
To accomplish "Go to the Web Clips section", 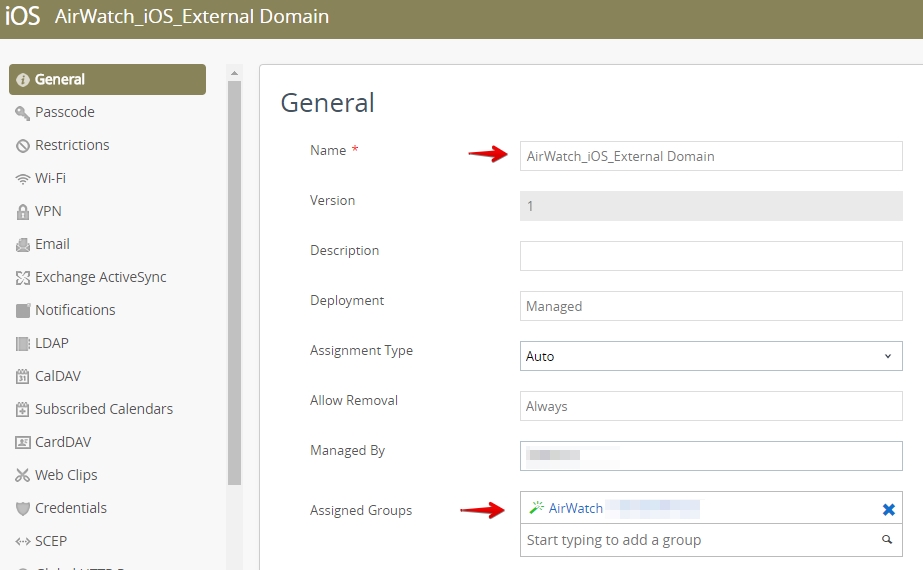I will point(66,475).
